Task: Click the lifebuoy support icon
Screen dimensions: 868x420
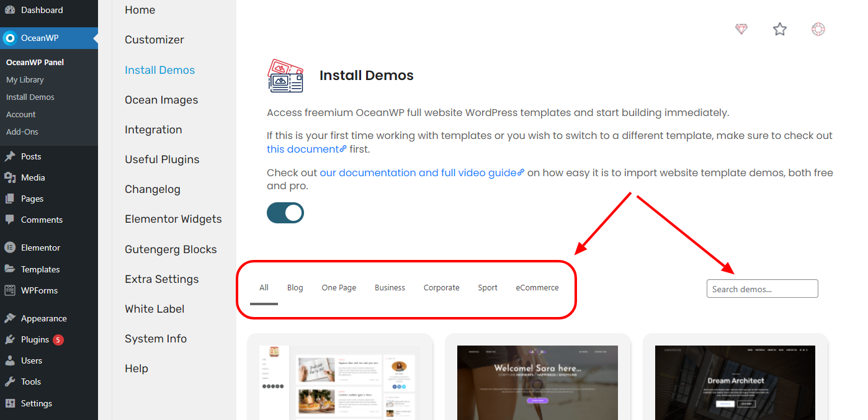Action: (818, 29)
